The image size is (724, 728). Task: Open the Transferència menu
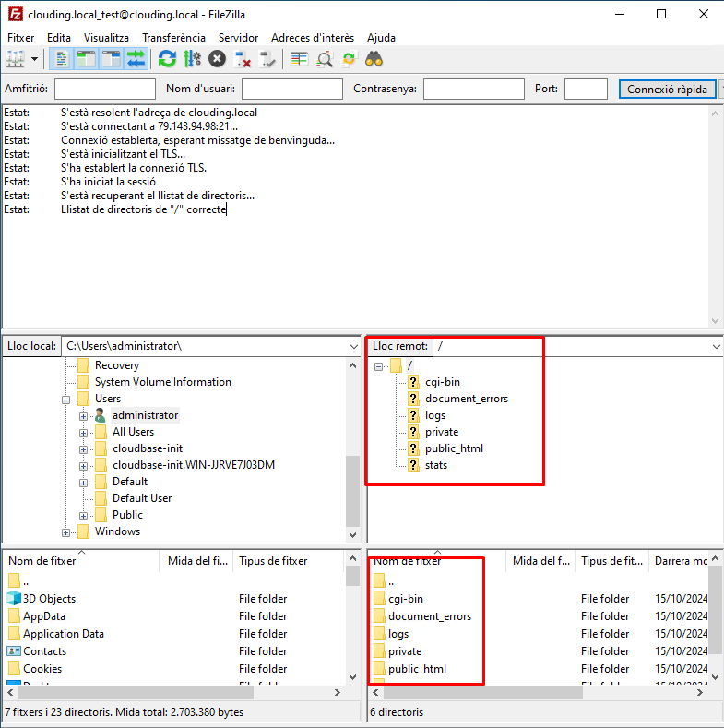point(173,38)
